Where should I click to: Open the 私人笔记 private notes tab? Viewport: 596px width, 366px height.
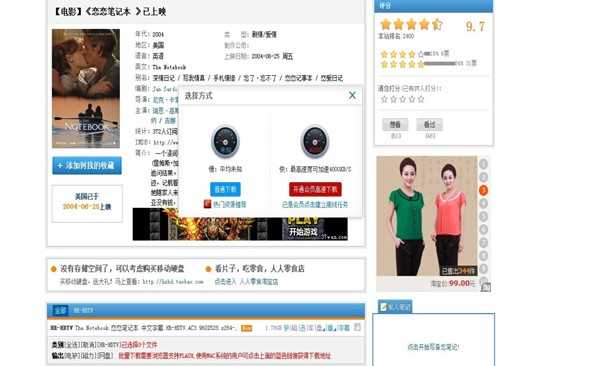(x=395, y=306)
